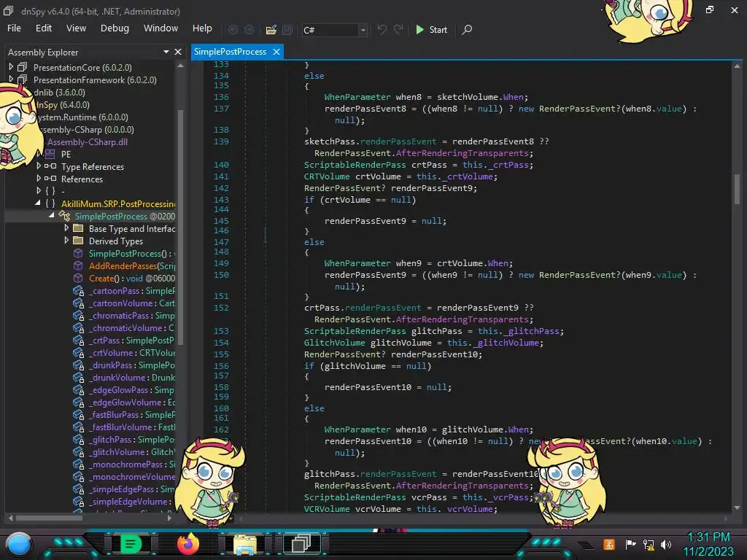The image size is (747, 560).
Task: Open the Debug menu
Action: pos(115,28)
